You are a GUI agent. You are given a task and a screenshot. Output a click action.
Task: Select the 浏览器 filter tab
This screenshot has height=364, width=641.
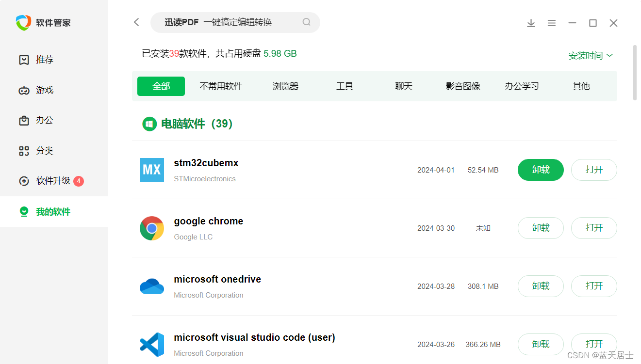(285, 86)
